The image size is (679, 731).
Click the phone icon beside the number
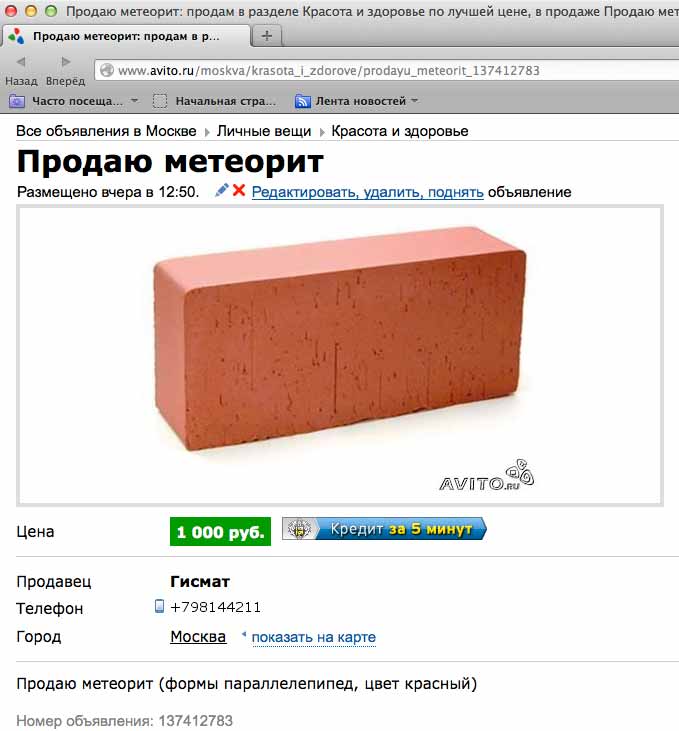coord(159,606)
